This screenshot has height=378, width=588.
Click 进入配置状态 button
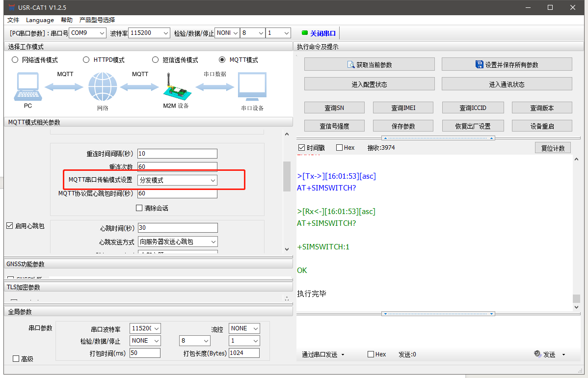370,84
